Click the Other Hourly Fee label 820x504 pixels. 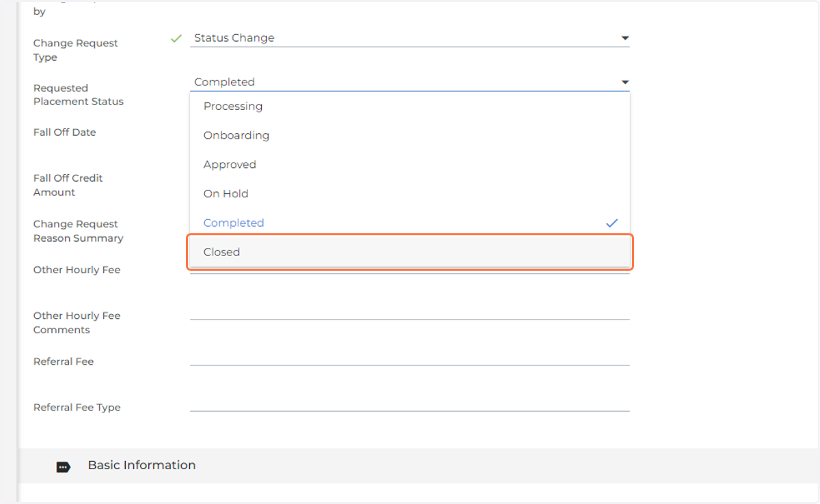[77, 270]
